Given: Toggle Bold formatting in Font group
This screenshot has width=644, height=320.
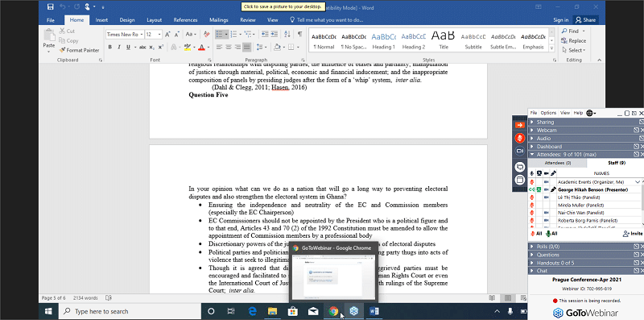Looking at the screenshot, I should coord(110,48).
